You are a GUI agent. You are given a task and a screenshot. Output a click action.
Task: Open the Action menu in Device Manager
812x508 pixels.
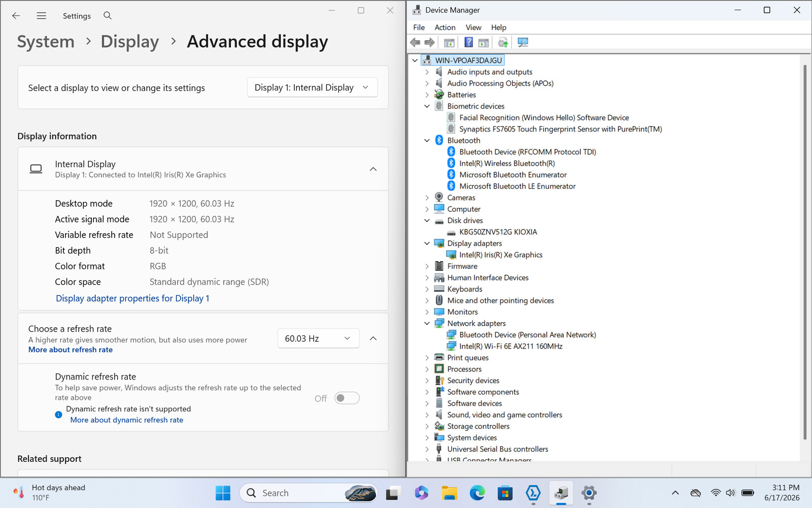[445, 27]
